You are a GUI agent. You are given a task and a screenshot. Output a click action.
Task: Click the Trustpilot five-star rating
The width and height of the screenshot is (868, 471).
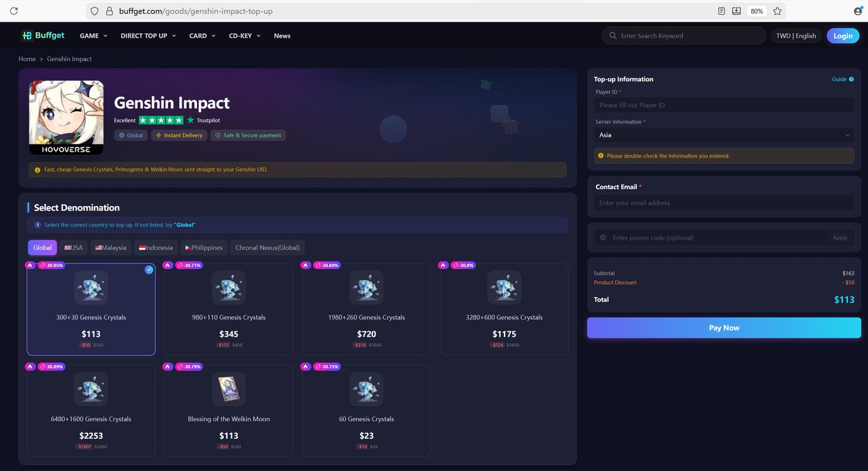click(x=161, y=120)
